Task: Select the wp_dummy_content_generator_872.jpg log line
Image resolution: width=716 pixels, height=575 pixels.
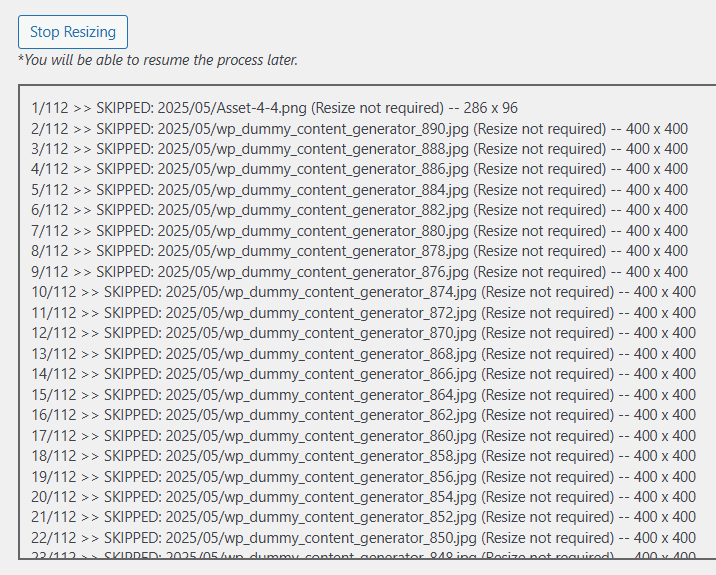Action: pyautogui.click(x=362, y=313)
